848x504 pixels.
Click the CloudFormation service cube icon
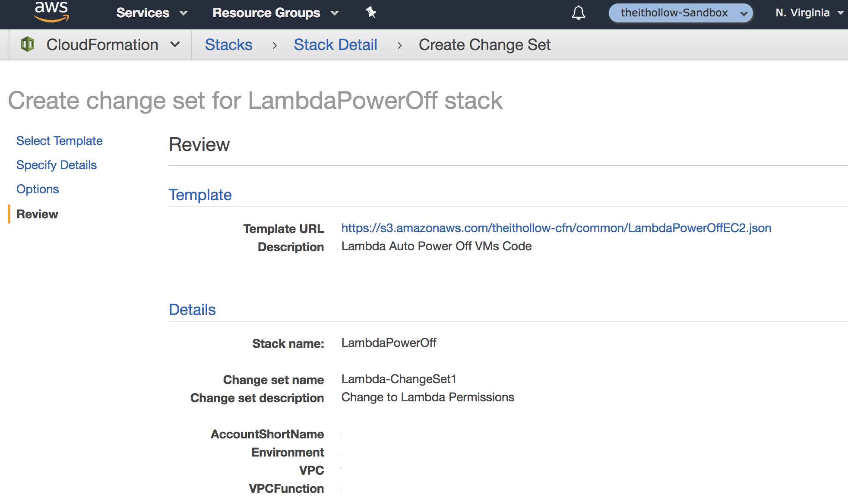point(28,44)
